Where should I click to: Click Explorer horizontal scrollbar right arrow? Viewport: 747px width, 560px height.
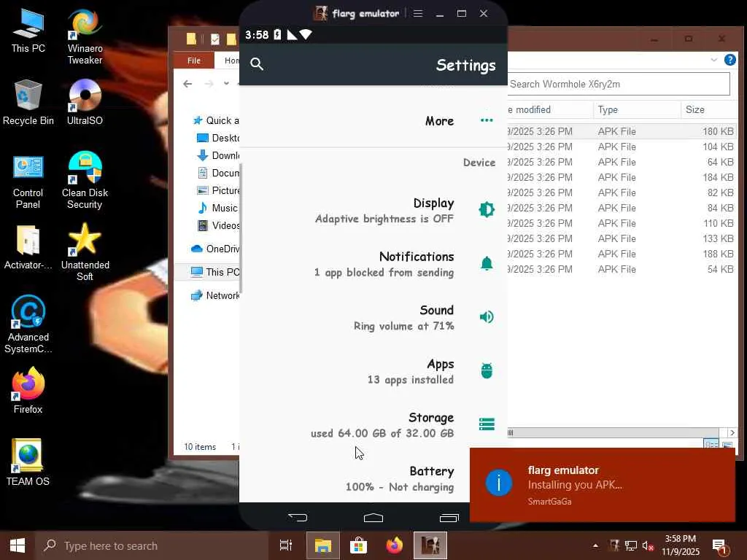pyautogui.click(x=732, y=432)
